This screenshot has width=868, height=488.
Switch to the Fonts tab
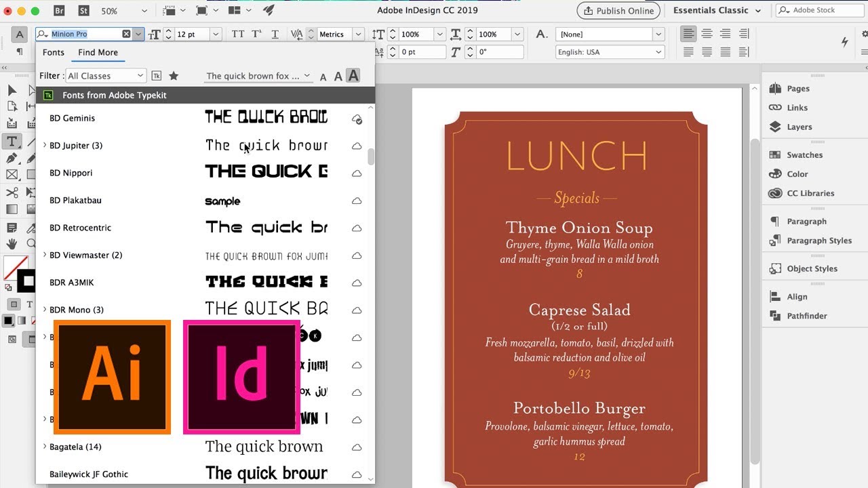click(54, 52)
